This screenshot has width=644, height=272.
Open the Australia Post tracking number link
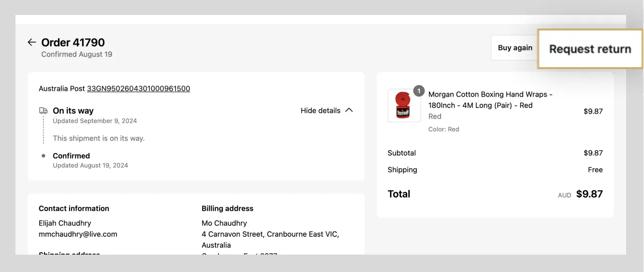point(138,89)
